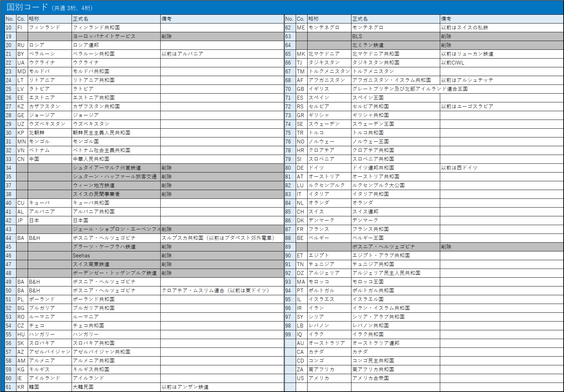Select the フィンランド共和国 cell
The width and height of the screenshot is (564, 392).
[116, 27]
